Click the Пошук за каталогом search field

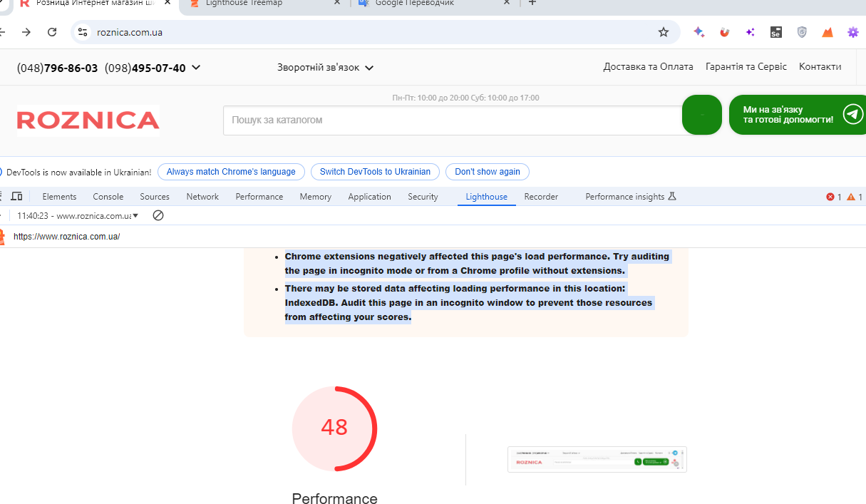coord(453,120)
